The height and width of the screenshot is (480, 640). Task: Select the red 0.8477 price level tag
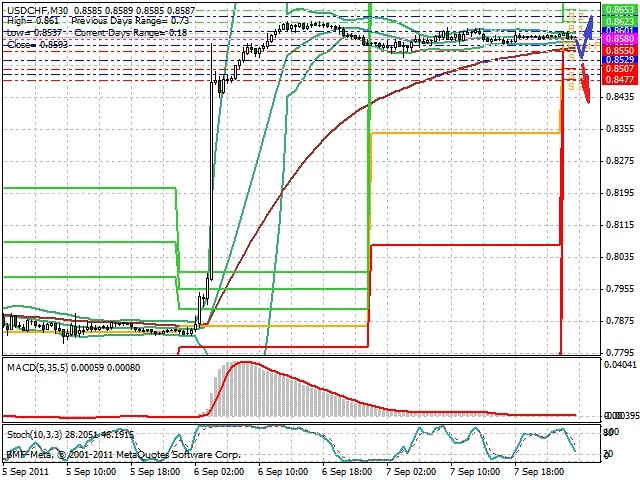point(620,79)
